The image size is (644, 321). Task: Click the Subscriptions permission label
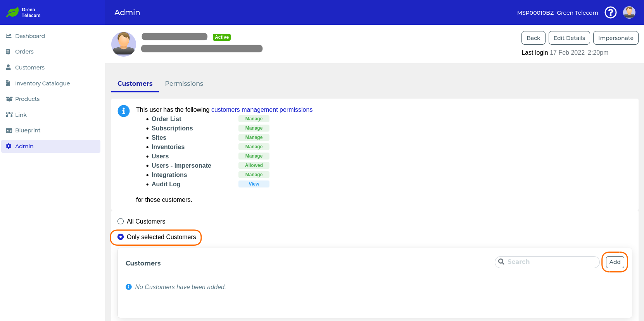(172, 128)
